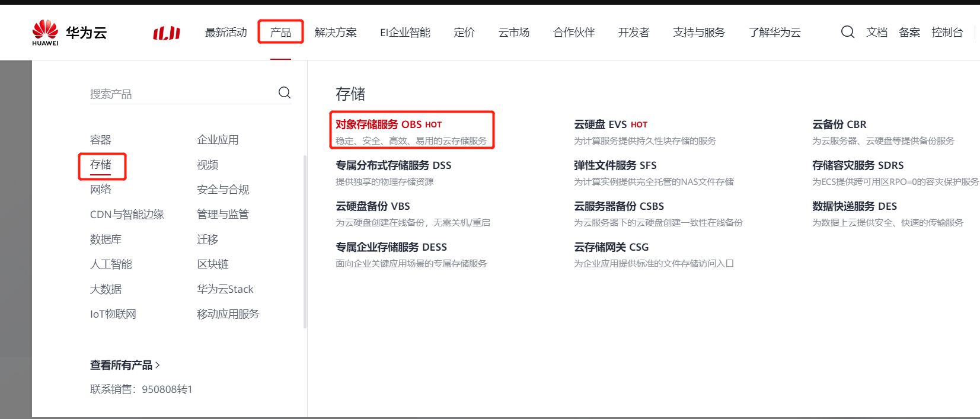Select the 视频 product category
The height and width of the screenshot is (419, 980).
tap(208, 165)
